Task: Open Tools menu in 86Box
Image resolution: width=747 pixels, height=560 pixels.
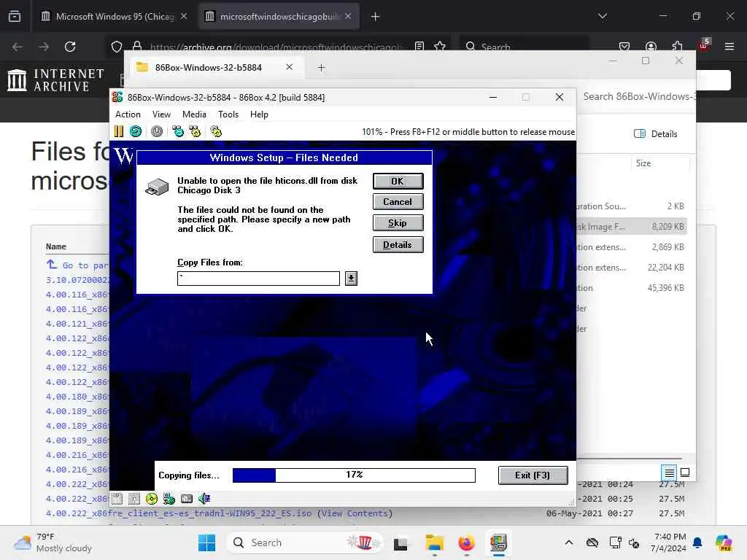Action: tap(228, 114)
